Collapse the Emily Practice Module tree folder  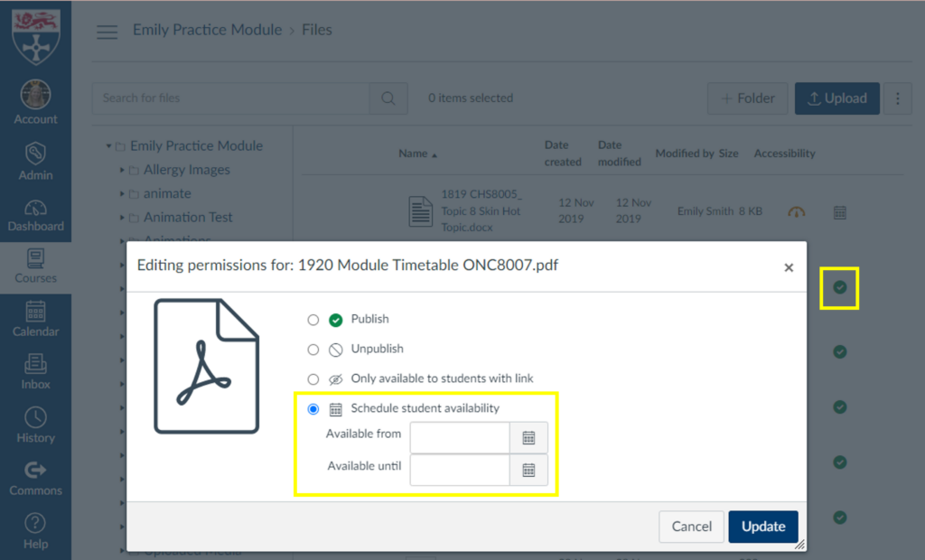tap(109, 145)
